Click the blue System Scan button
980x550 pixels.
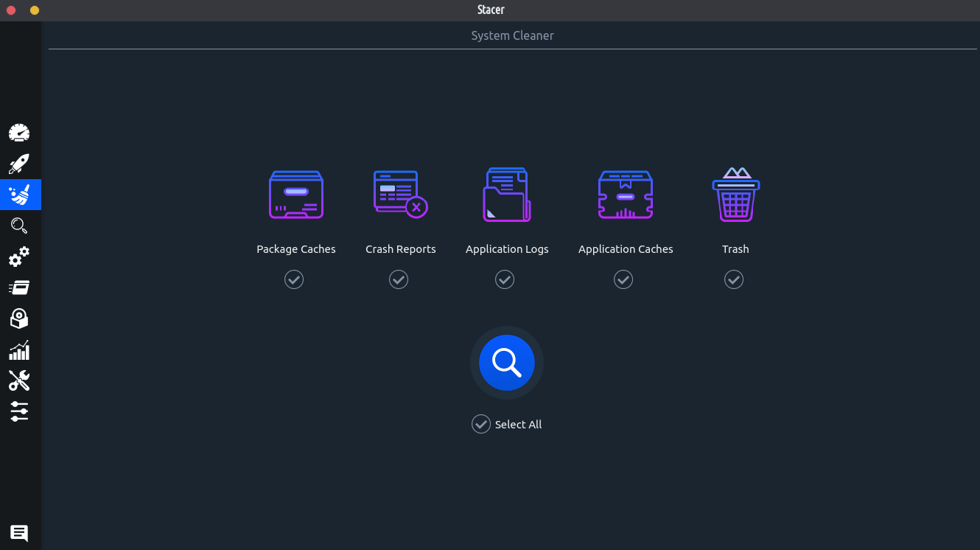507,363
